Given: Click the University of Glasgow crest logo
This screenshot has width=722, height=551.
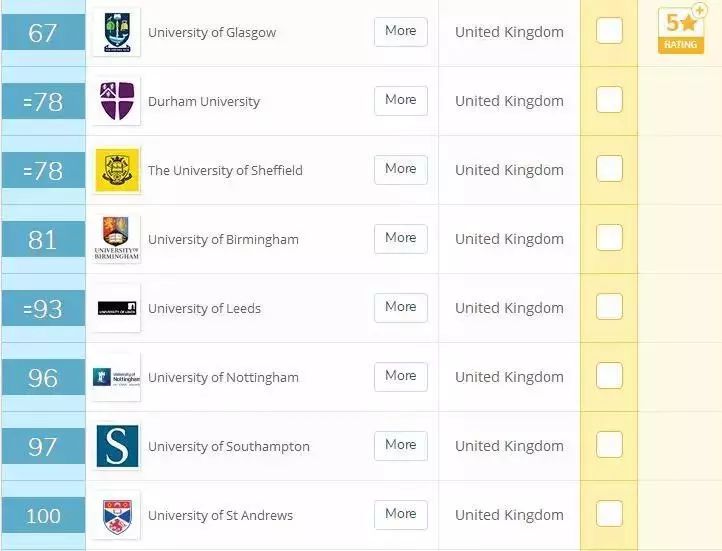Looking at the screenshot, I should (x=117, y=32).
